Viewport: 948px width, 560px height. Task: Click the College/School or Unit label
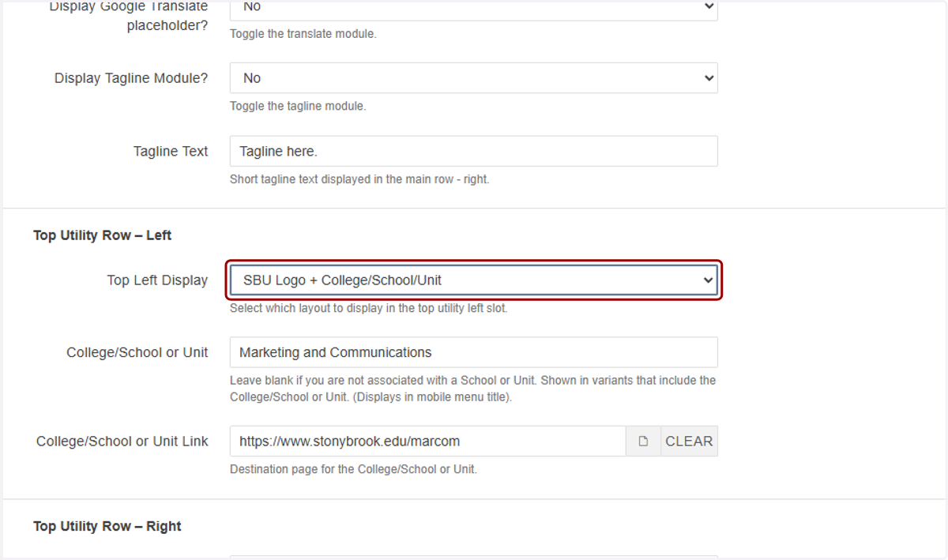[137, 352]
